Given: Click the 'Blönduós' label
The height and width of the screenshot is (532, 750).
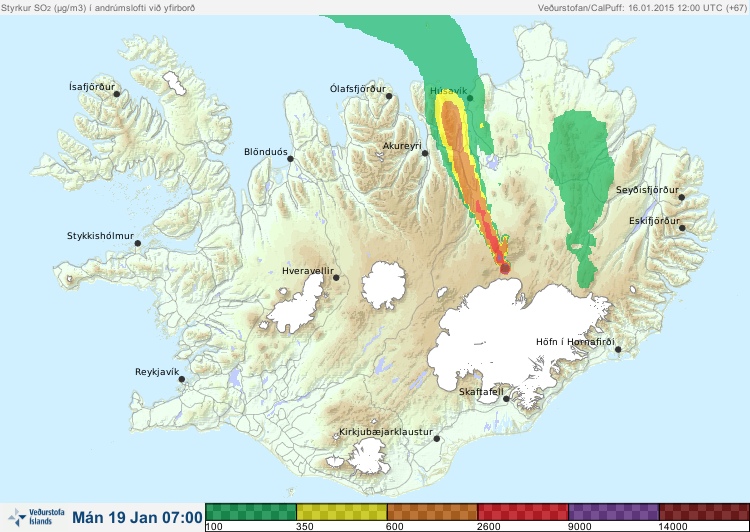Looking at the screenshot, I should tap(265, 152).
